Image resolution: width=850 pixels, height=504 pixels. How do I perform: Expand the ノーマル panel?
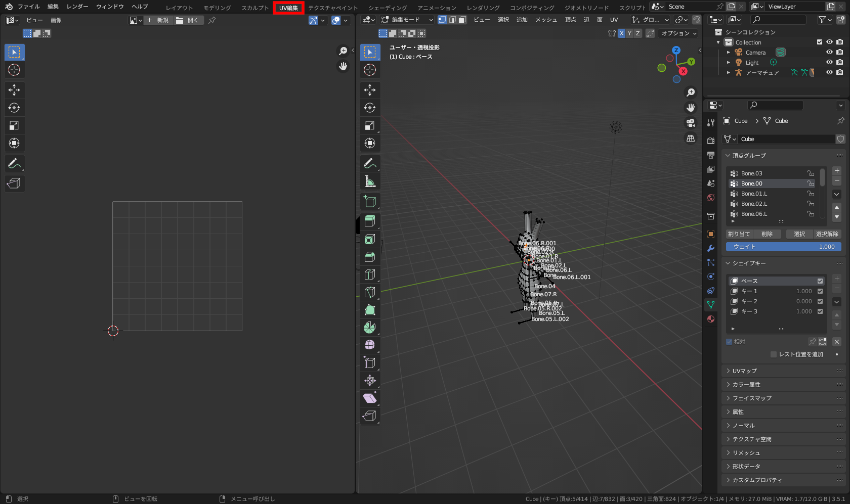[784, 426]
